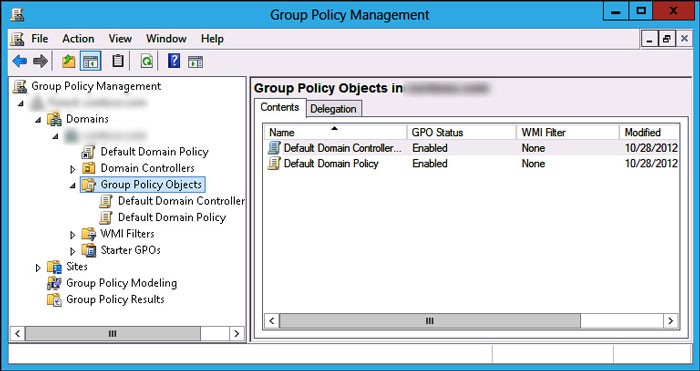The image size is (700, 371).
Task: Open the Action menu
Action: tap(78, 39)
